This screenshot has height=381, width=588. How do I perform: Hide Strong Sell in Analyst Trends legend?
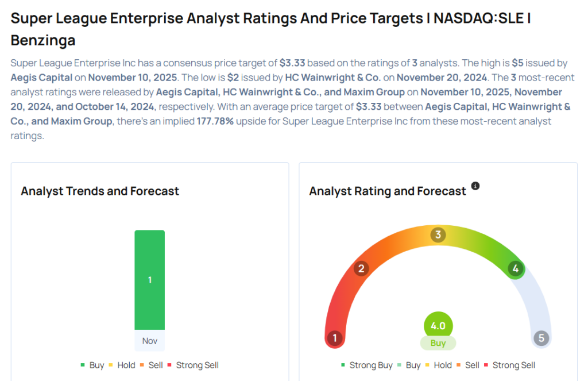click(194, 365)
